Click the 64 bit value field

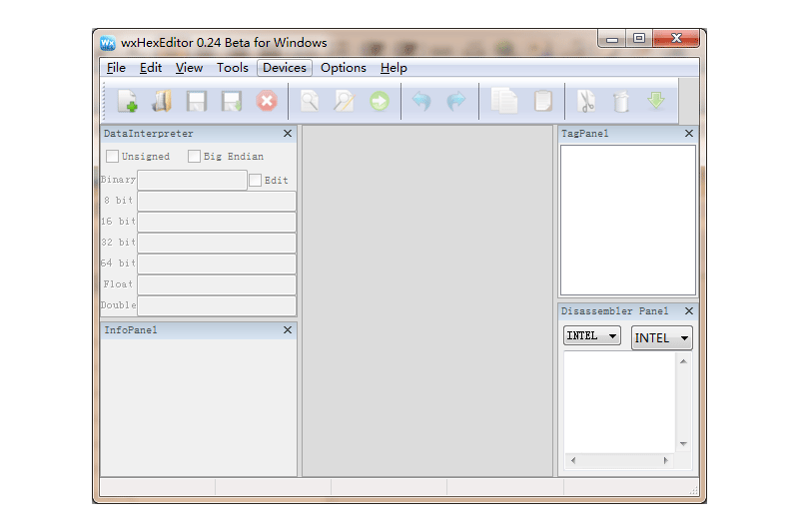[217, 264]
